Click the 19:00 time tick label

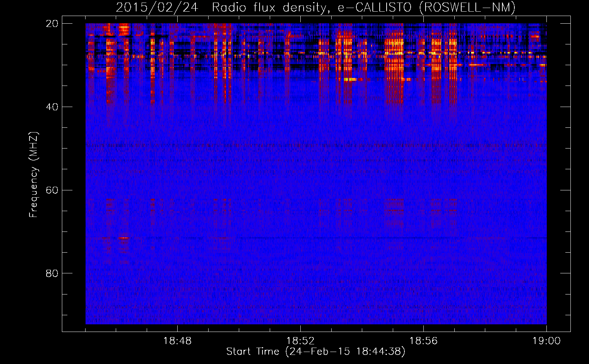[546, 341]
